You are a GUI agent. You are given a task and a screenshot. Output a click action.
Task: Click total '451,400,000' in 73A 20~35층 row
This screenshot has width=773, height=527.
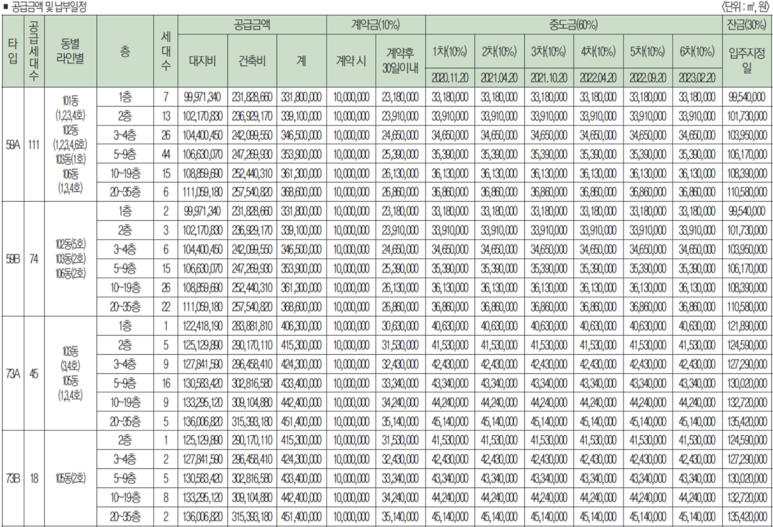301,422
